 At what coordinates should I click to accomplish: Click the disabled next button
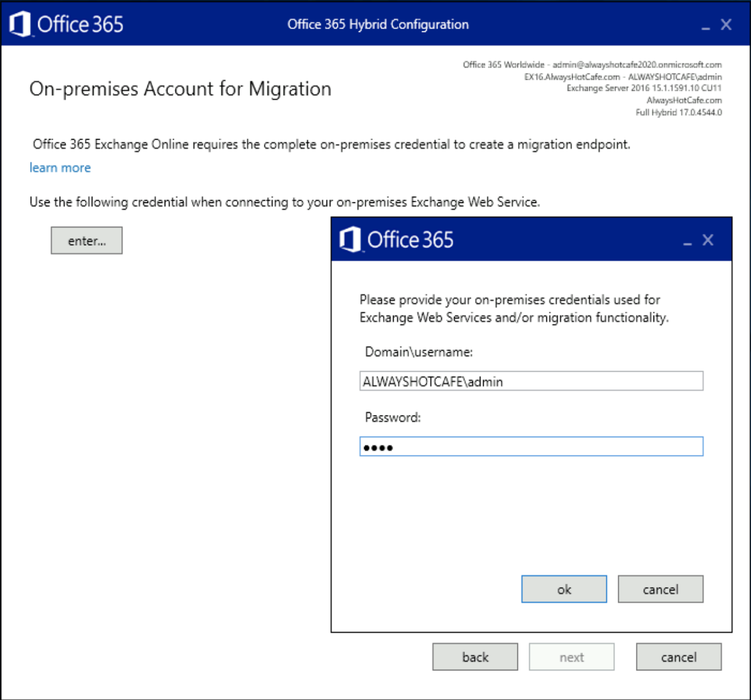click(x=571, y=657)
